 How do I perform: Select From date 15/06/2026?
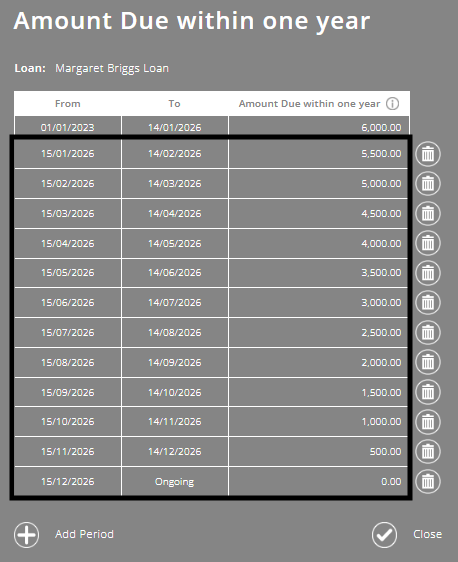pos(68,303)
